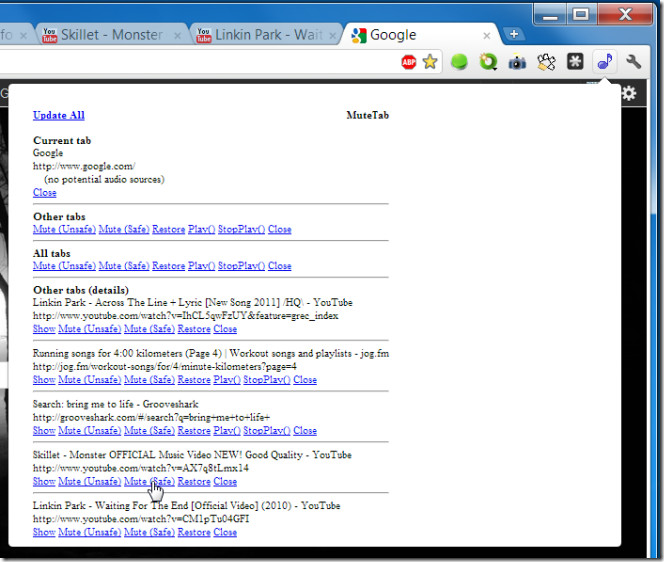Open a new tab with plus button
Screen dimensions: 664x562
(x=514, y=34)
